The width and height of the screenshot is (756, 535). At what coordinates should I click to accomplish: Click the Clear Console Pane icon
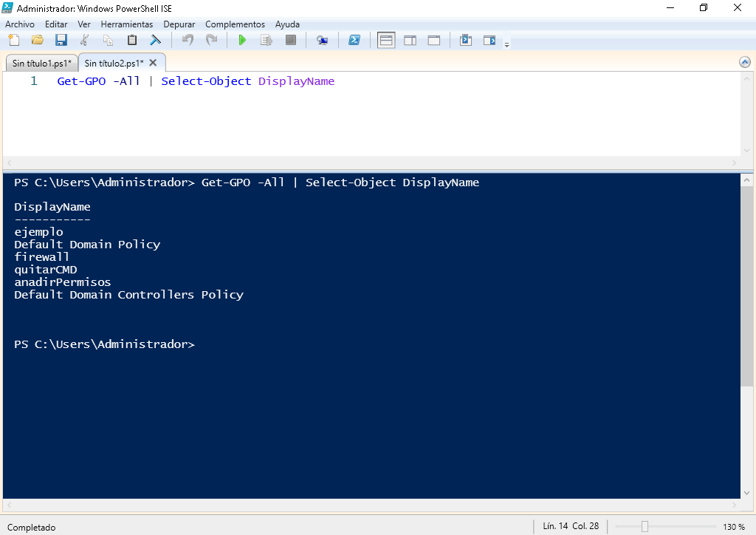pyautogui.click(x=155, y=40)
